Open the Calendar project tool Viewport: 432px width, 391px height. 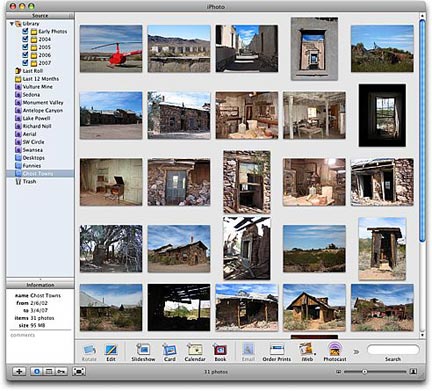[x=195, y=353]
